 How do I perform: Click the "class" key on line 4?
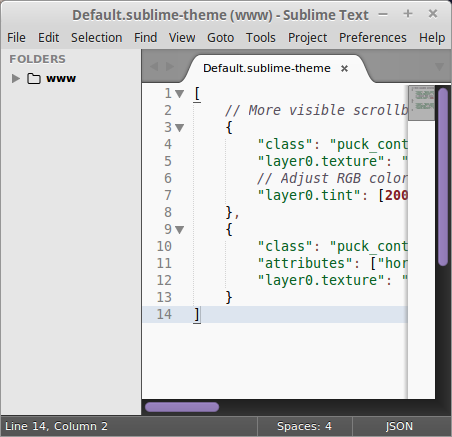[x=285, y=145]
